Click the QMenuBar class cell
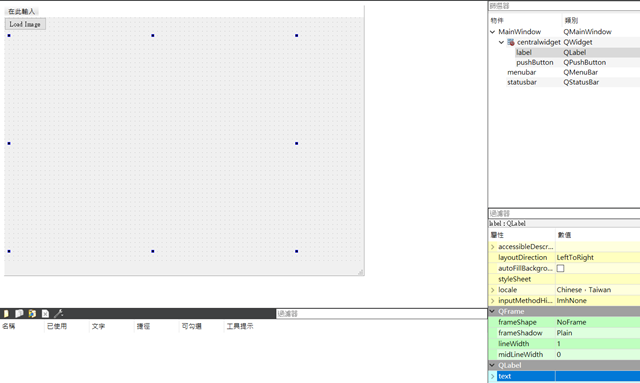This screenshot has height=383, width=640. [580, 72]
